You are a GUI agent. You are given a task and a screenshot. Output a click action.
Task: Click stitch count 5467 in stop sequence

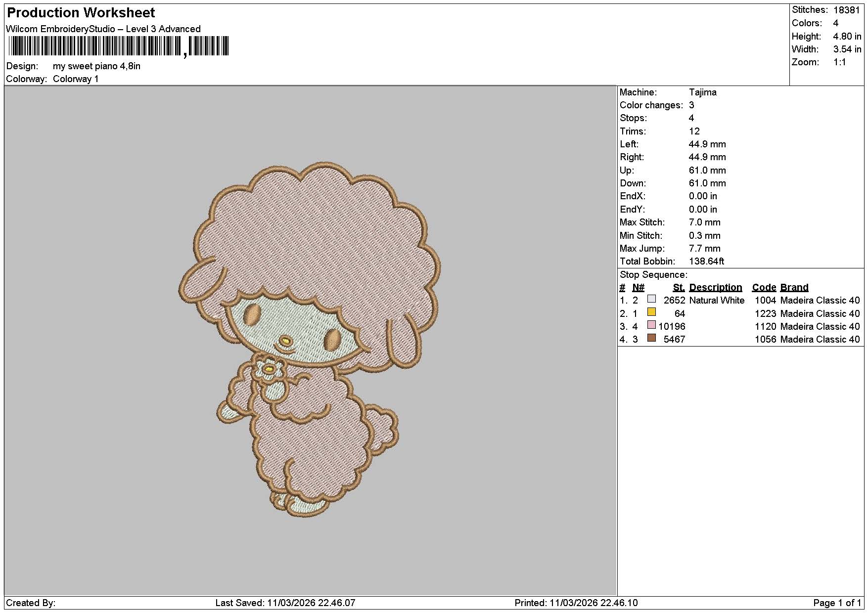(674, 340)
